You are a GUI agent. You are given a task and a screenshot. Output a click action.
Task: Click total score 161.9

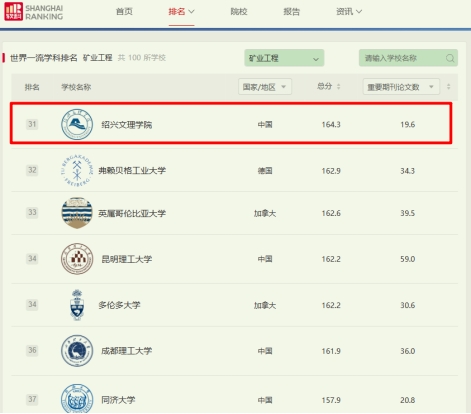pyautogui.click(x=331, y=351)
